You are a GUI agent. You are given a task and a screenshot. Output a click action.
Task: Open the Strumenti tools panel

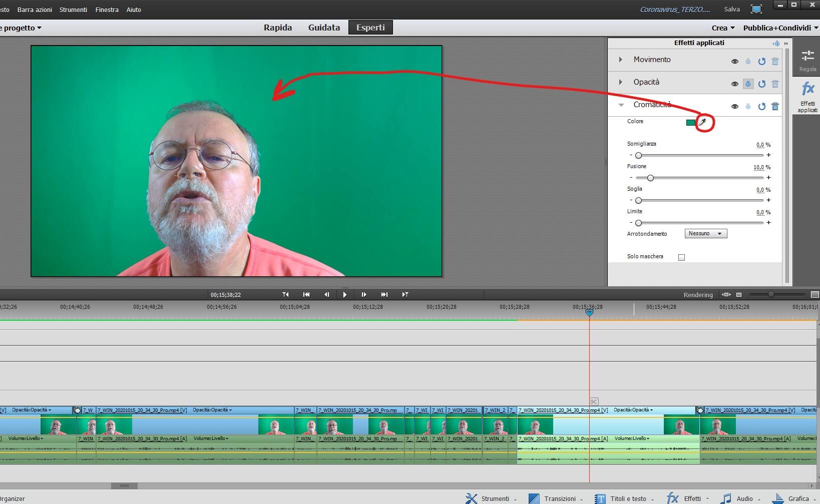coord(491,498)
